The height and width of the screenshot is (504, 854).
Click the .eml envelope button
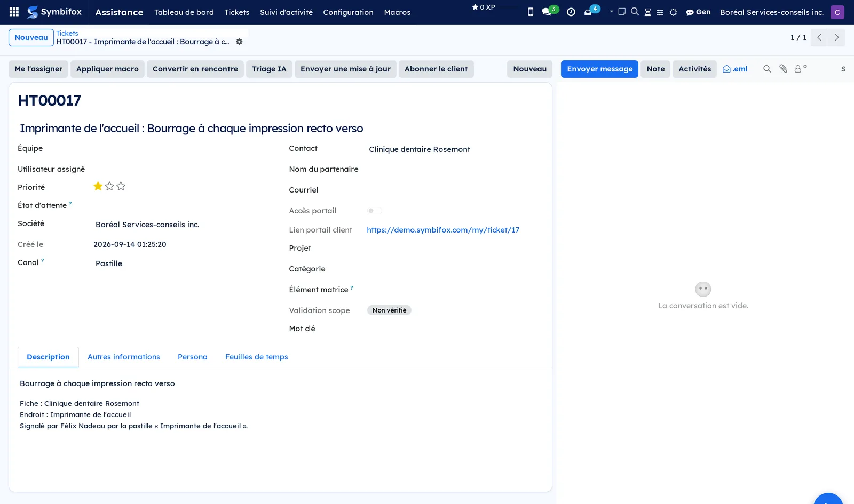click(x=735, y=69)
